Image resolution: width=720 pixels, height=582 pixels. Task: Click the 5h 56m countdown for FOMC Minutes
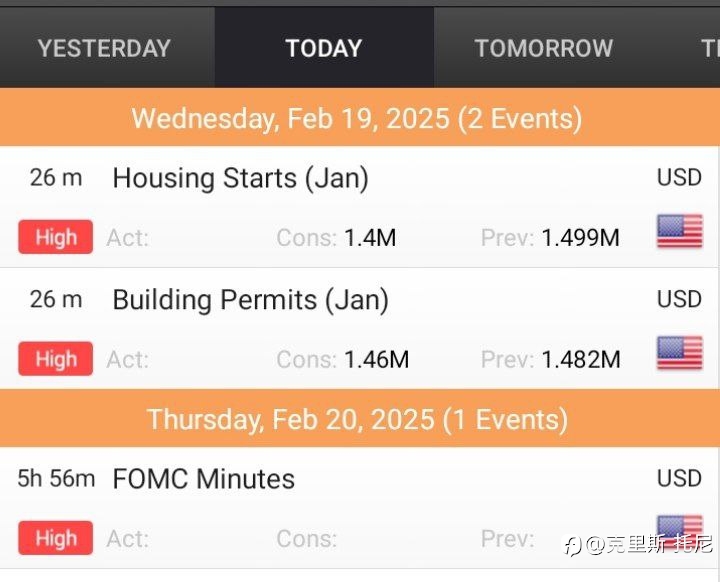(x=56, y=479)
